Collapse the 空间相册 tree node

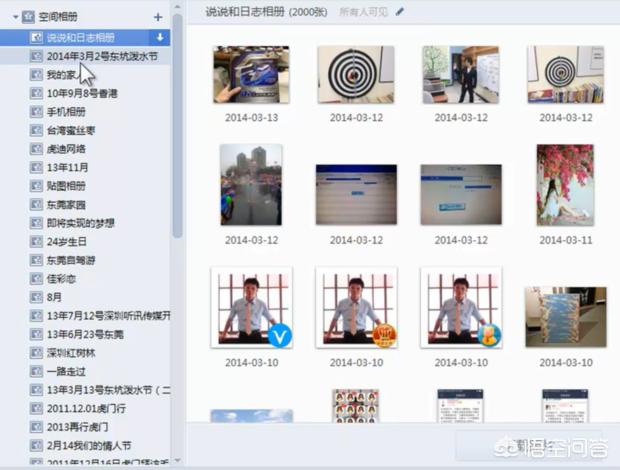pyautogui.click(x=15, y=17)
